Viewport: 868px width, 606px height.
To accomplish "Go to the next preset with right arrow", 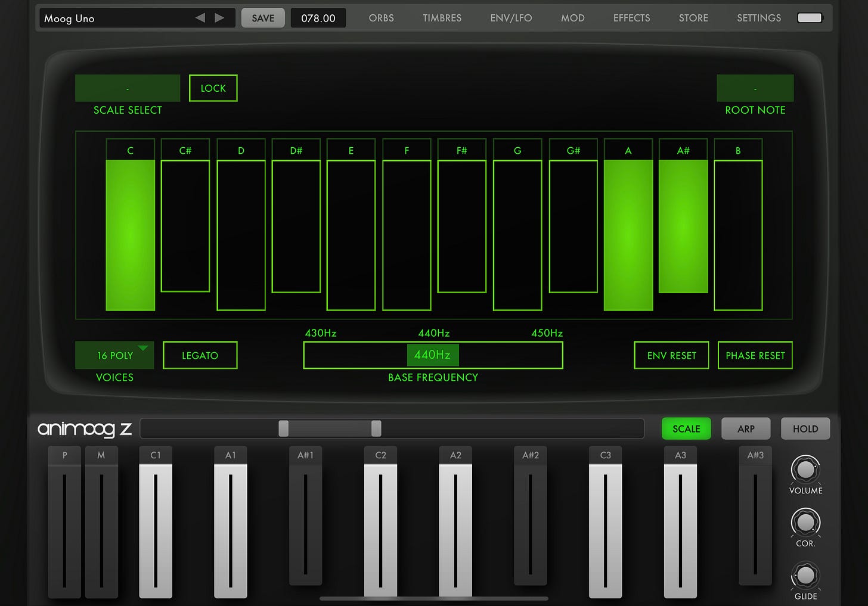I will (x=219, y=18).
